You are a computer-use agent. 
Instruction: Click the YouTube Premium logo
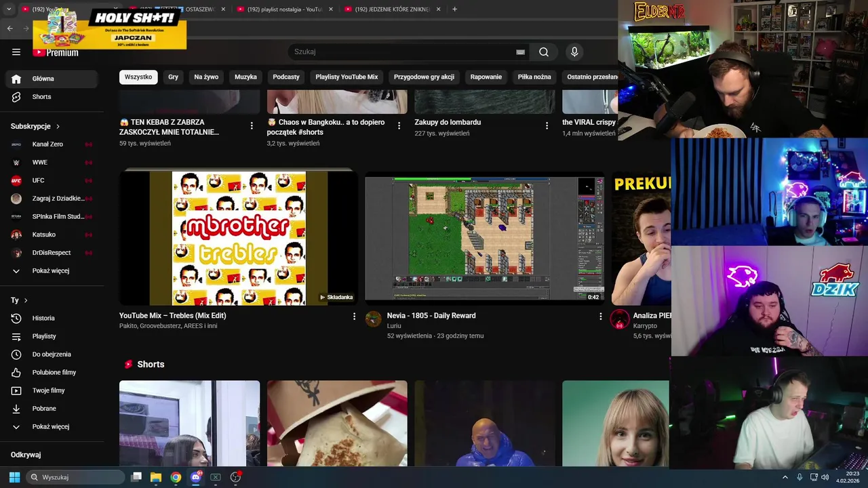pos(56,53)
